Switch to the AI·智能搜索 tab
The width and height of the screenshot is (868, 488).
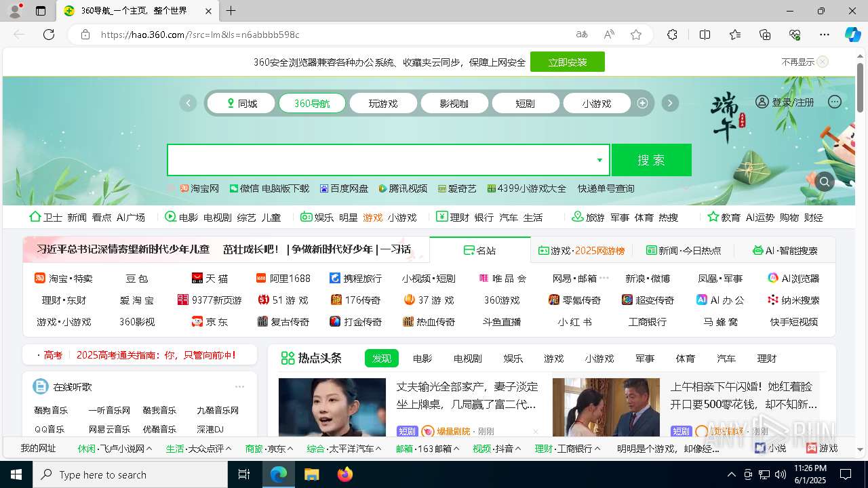coord(785,250)
